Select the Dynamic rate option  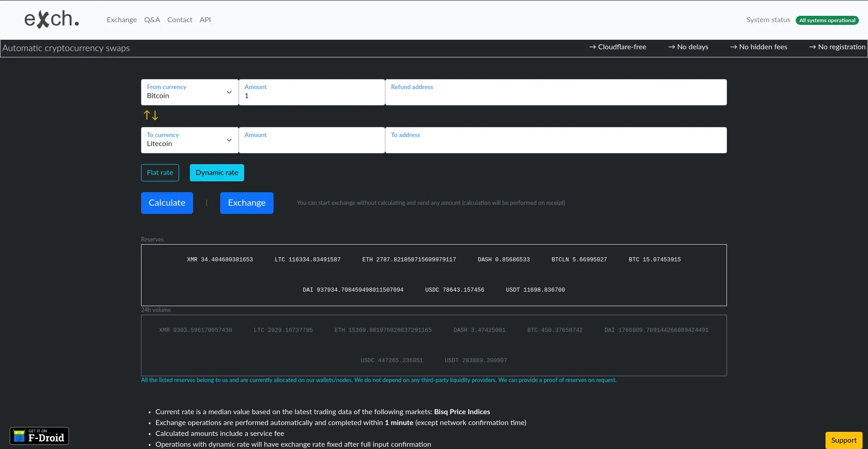(217, 173)
